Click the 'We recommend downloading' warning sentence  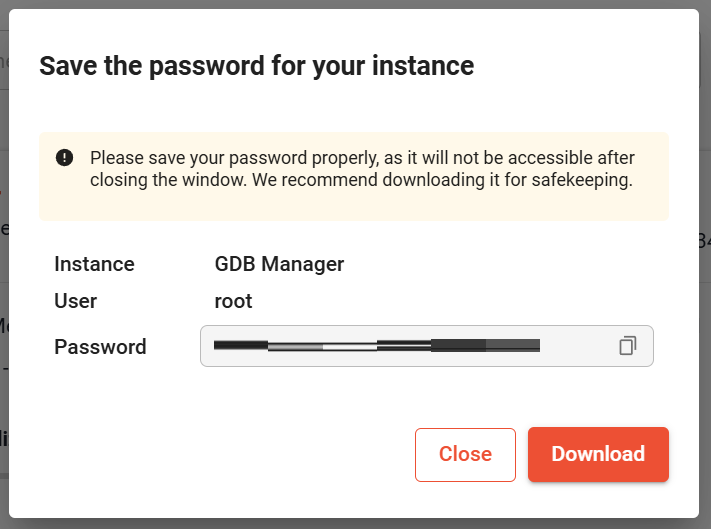click(442, 180)
